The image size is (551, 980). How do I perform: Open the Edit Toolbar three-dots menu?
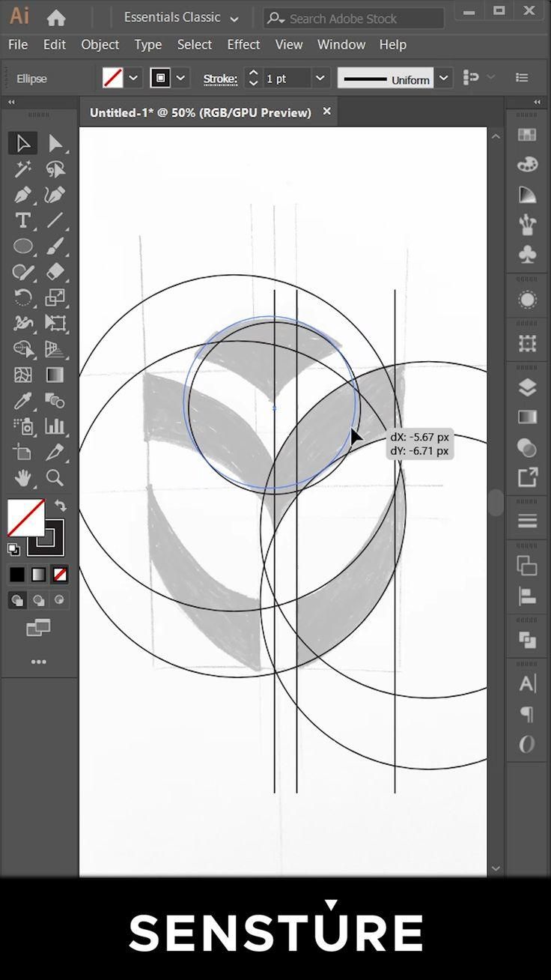(x=38, y=662)
